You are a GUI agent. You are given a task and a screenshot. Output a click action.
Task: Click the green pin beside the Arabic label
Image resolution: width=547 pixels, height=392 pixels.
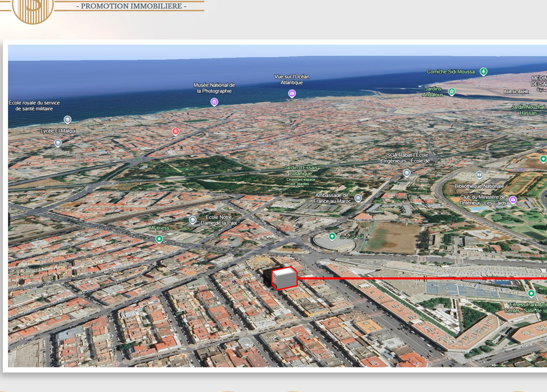[332, 236]
